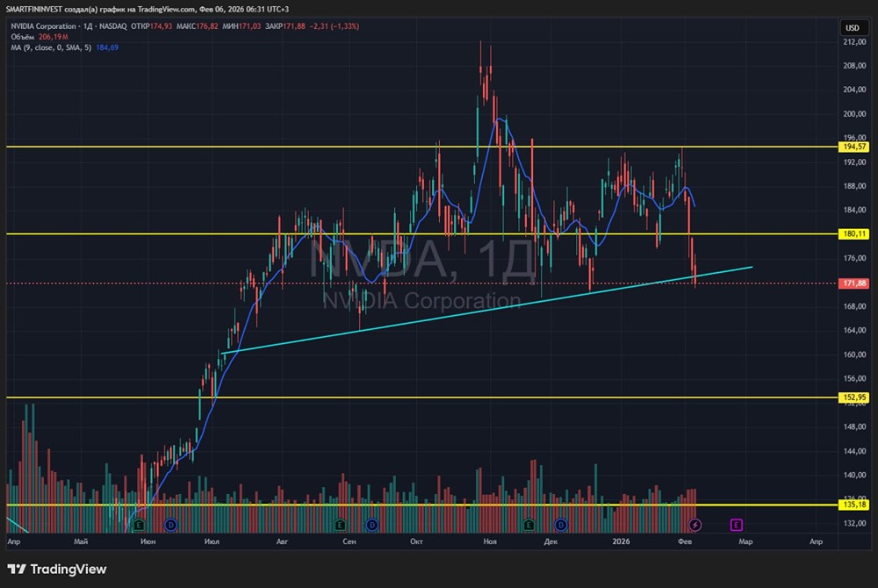This screenshot has width=878, height=588.
Task: Click the NVIDIA Corporation symbol title in the legend
Action: pyautogui.click(x=43, y=25)
